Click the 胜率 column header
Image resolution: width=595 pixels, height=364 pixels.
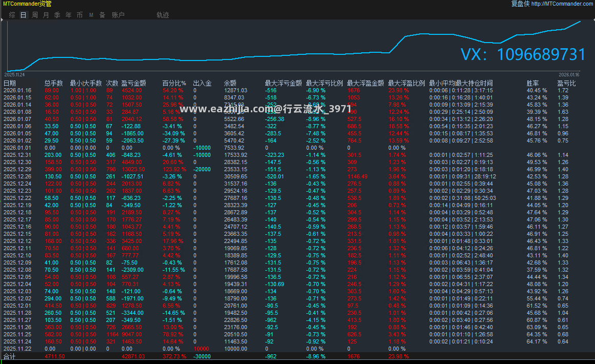[x=533, y=83]
